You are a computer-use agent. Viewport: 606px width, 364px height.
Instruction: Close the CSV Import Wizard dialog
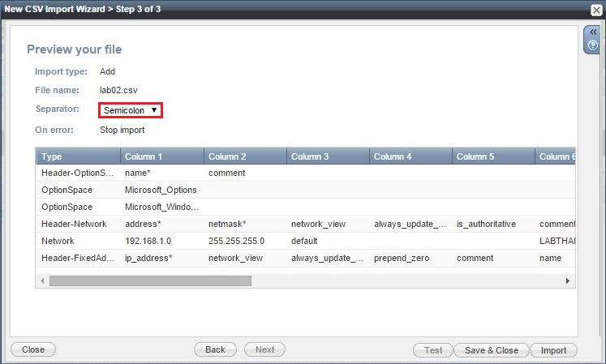coord(596,8)
